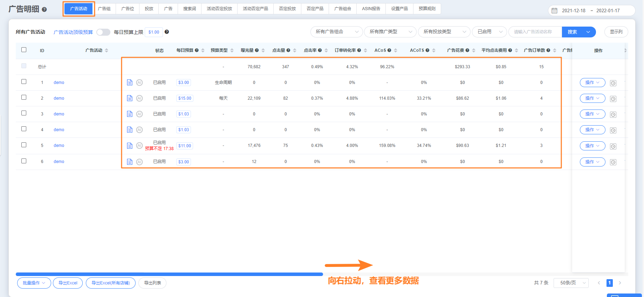Expand the 所有投放类型 filter
The image size is (644, 297).
(x=444, y=32)
